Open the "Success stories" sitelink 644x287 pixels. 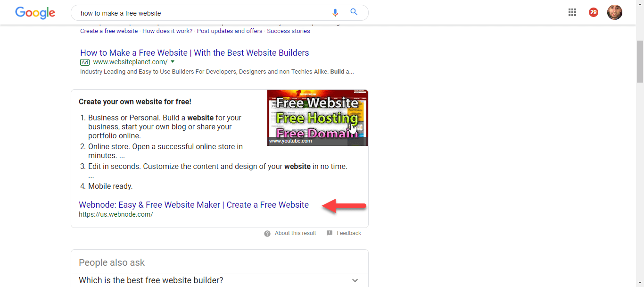[x=289, y=31]
